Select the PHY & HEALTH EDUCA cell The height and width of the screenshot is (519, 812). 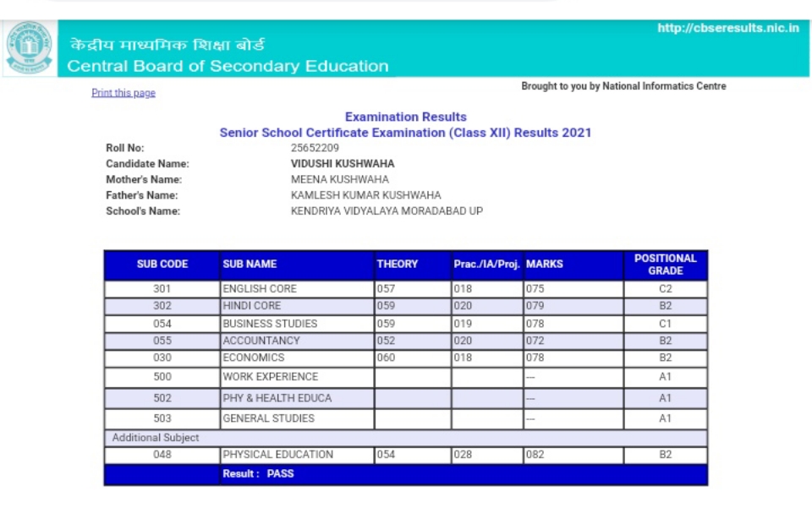click(297, 398)
